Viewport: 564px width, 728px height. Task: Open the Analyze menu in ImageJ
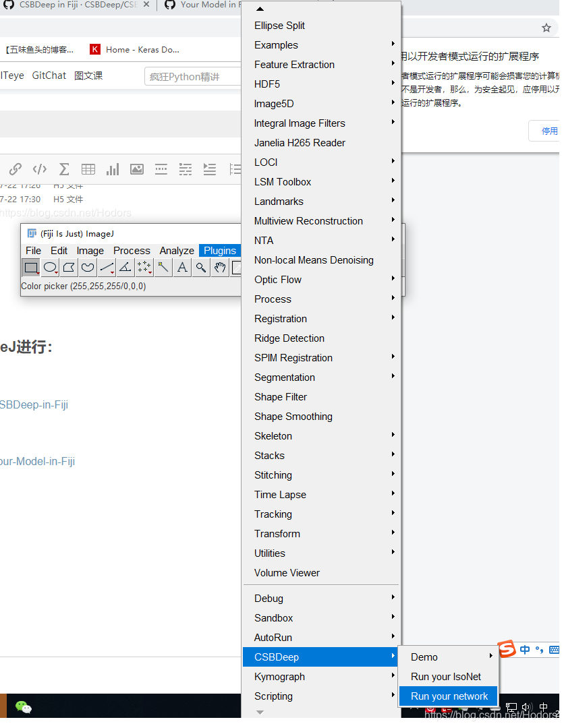click(177, 250)
